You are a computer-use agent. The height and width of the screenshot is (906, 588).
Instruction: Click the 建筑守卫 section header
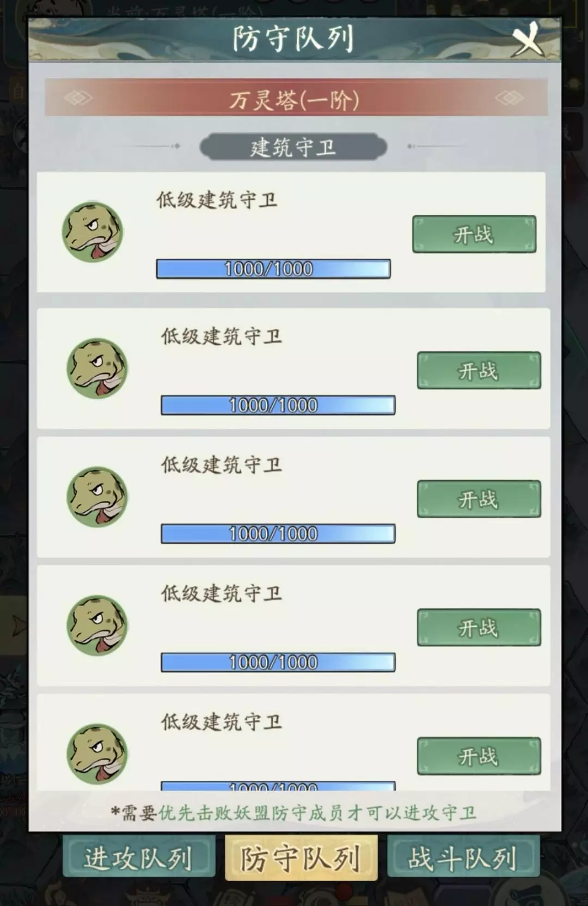pos(293,147)
